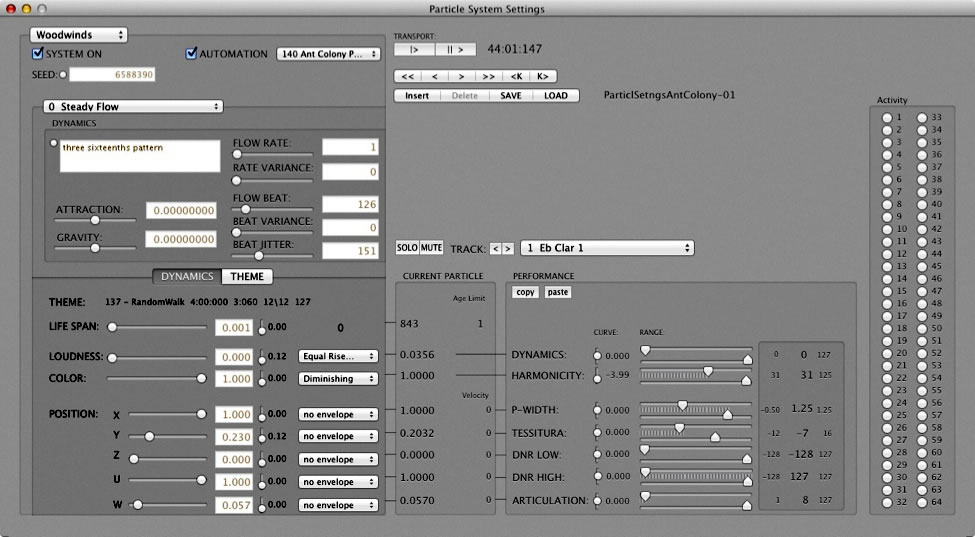The image size is (975, 537).
Task: Click the ATTRACTION slider handle
Action: click(x=95, y=220)
